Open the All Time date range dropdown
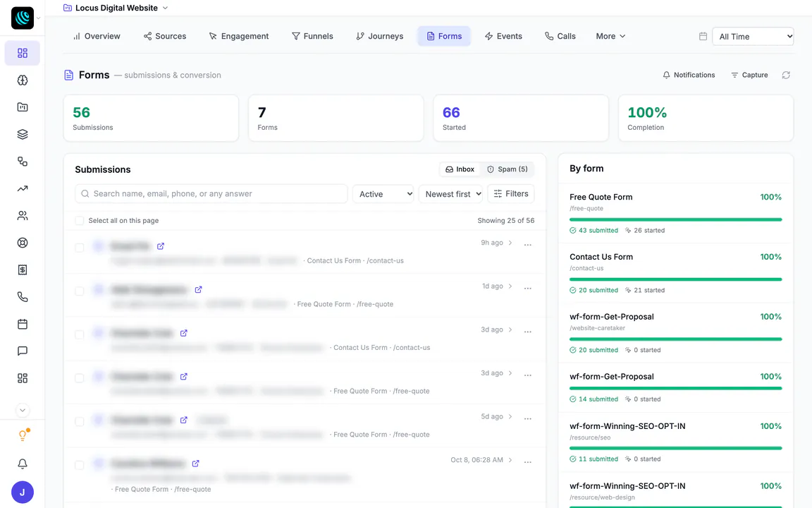The height and width of the screenshot is (508, 812). [753, 36]
